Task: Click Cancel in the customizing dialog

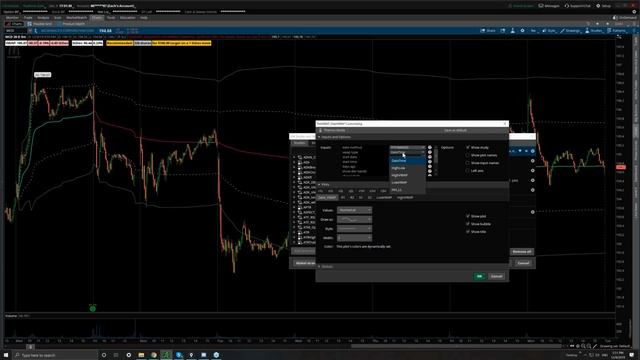Action: (497, 276)
